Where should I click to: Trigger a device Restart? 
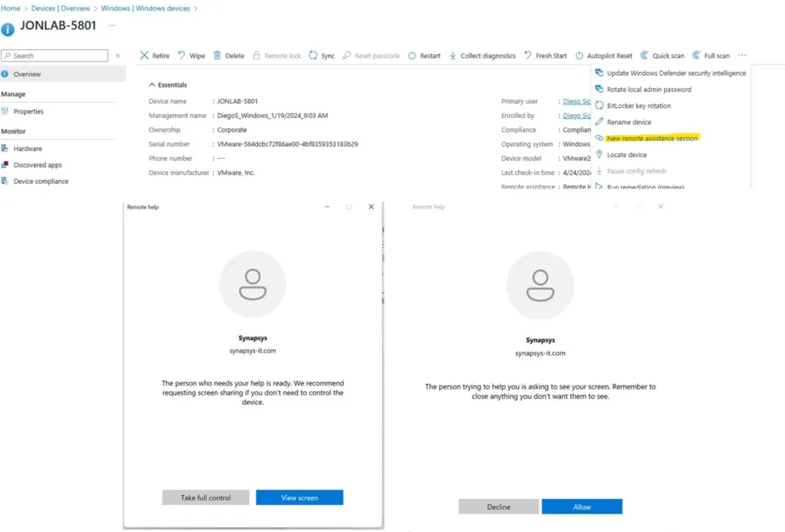pos(424,55)
